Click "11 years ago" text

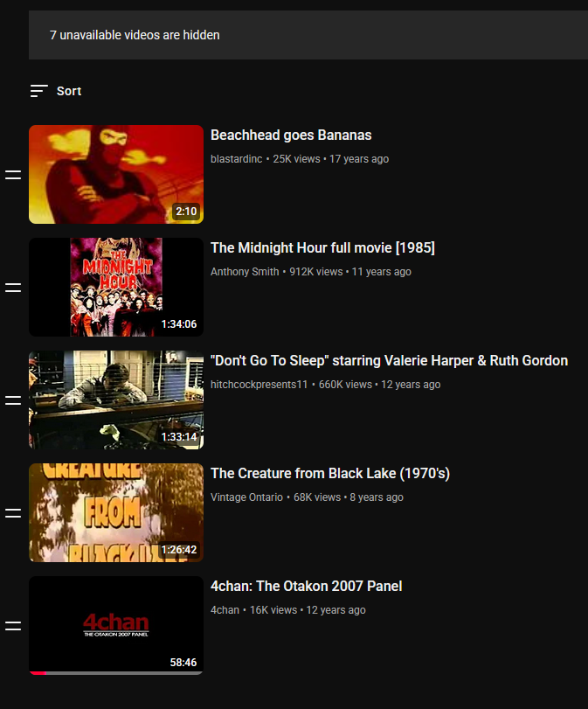pos(382,272)
